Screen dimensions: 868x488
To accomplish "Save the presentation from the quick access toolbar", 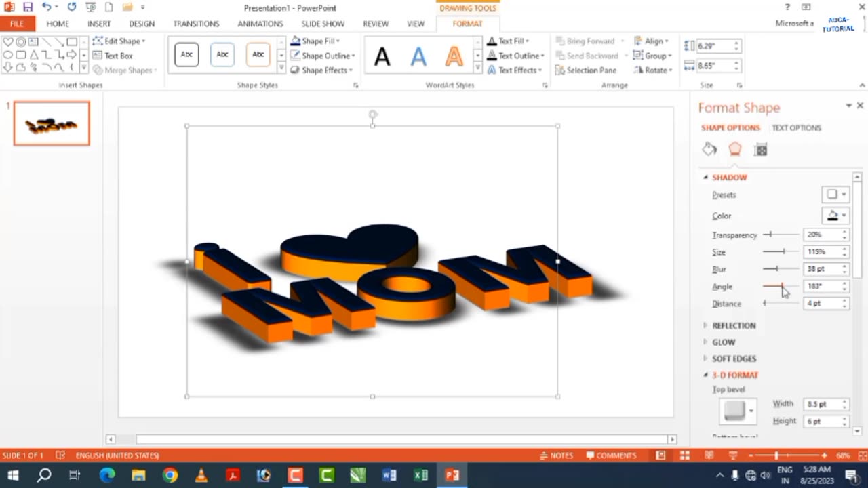I will [x=28, y=7].
